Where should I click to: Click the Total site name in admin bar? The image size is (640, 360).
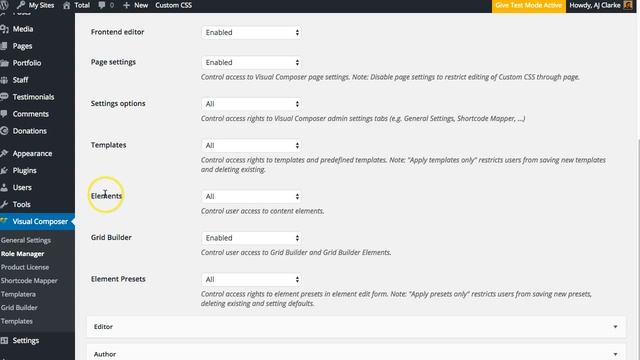click(82, 5)
